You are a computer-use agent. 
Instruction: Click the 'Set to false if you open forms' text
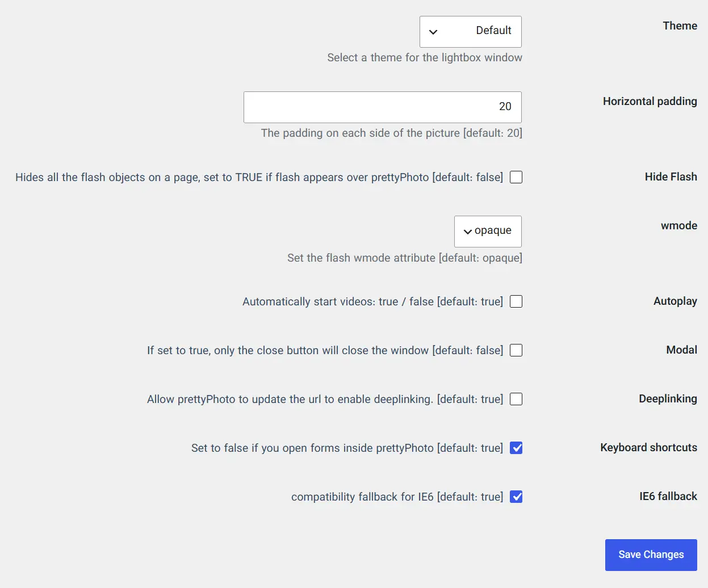point(347,448)
